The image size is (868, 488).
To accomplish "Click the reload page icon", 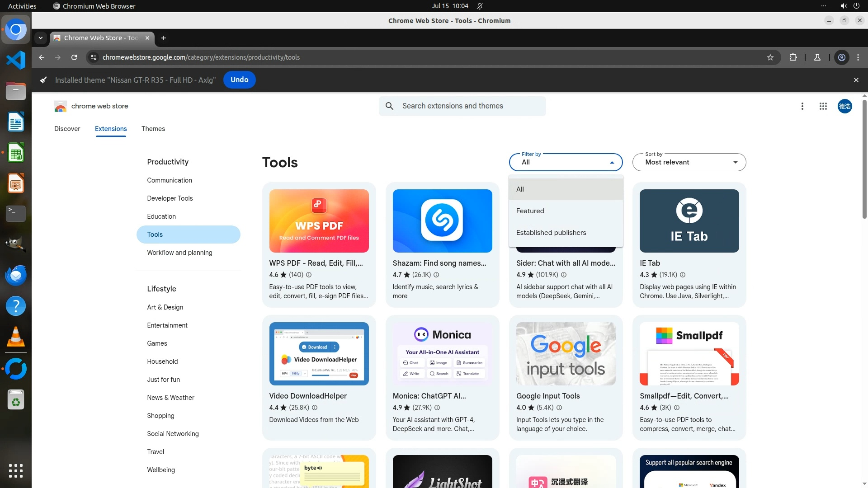I will [x=74, y=57].
